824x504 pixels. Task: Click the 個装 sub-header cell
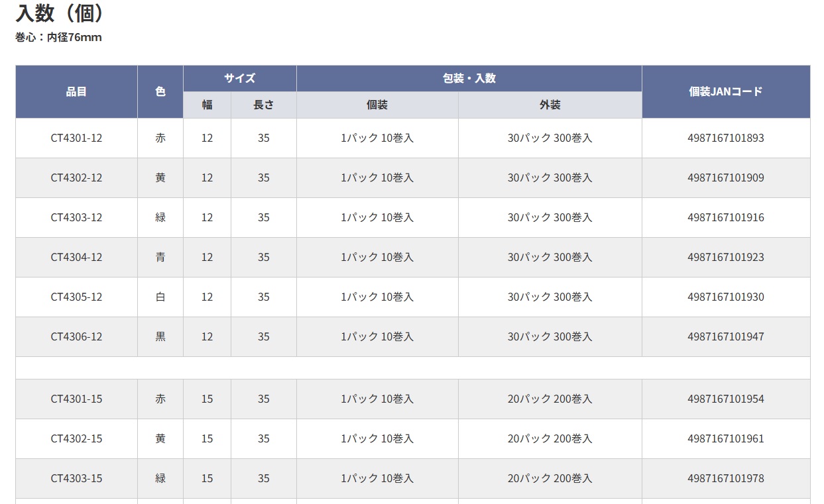coord(377,105)
